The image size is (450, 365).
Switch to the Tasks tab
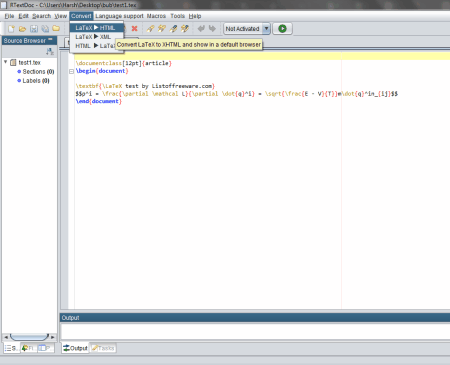(103, 348)
